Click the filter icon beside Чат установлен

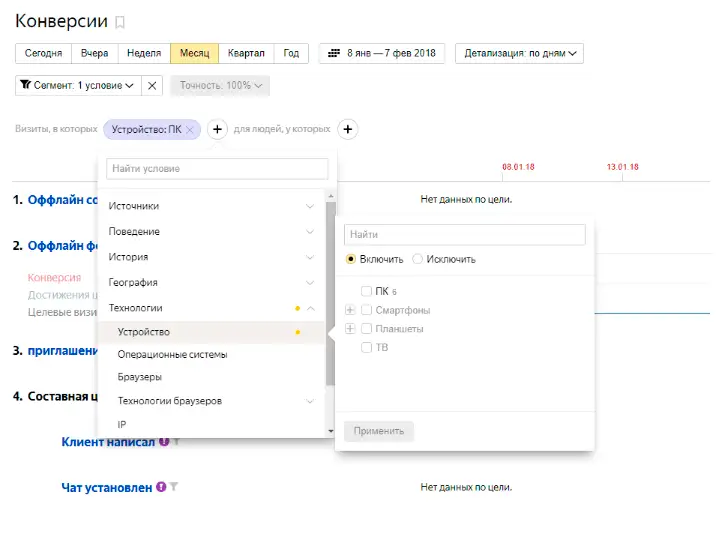point(173,487)
